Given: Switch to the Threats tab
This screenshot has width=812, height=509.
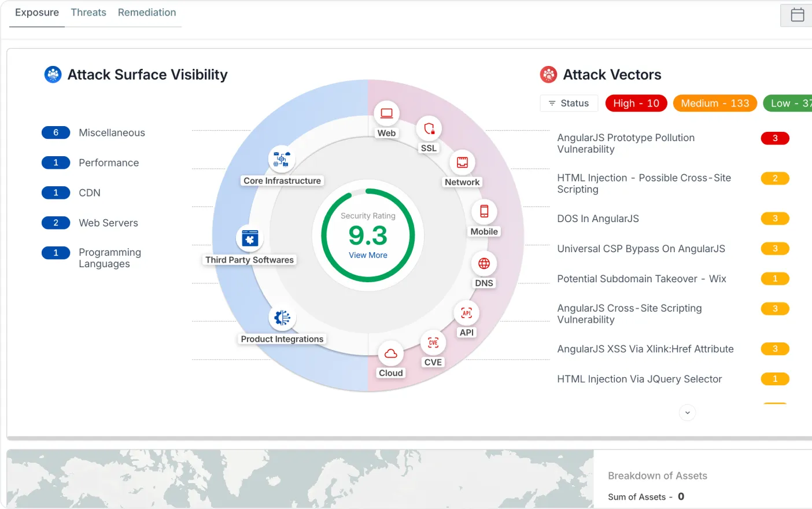Looking at the screenshot, I should 88,13.
